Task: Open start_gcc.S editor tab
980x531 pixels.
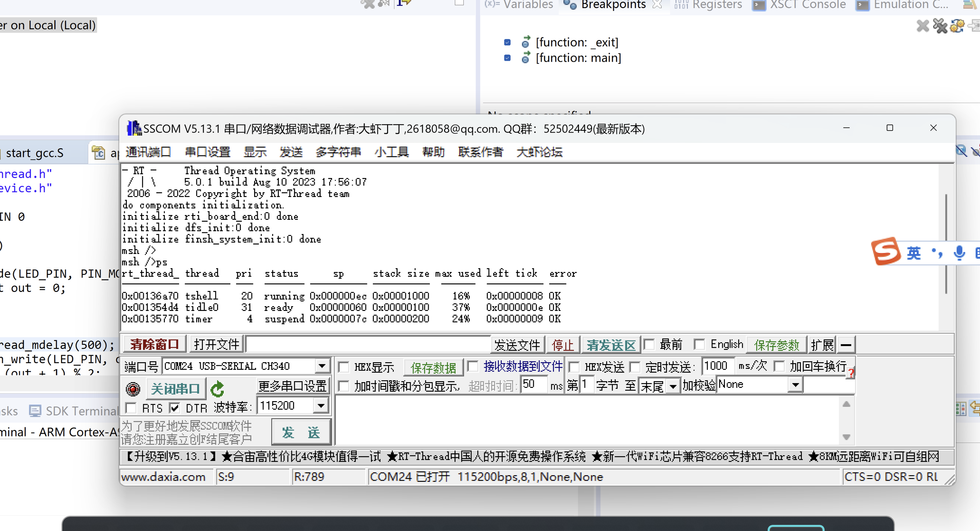Action: [x=34, y=153]
